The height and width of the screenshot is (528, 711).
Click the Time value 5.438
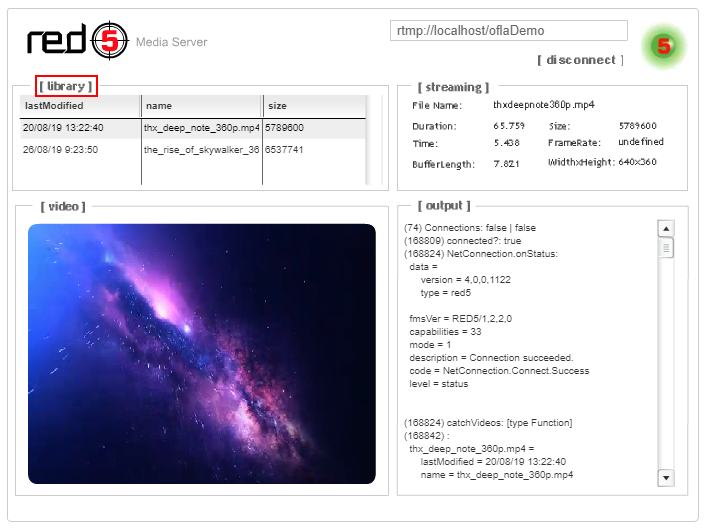(506, 143)
